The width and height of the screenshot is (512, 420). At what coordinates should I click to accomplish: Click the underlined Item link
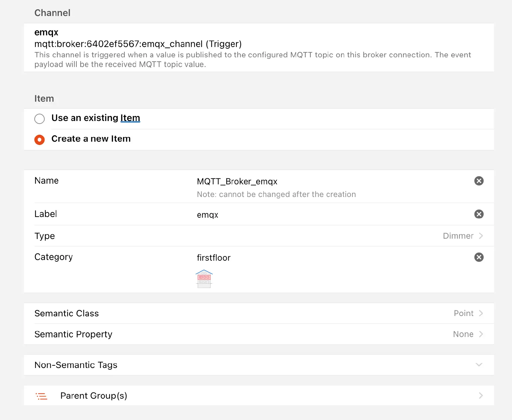(130, 118)
